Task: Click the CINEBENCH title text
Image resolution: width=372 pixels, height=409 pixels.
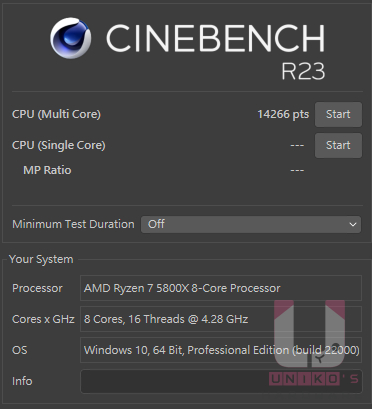Action: click(215, 38)
